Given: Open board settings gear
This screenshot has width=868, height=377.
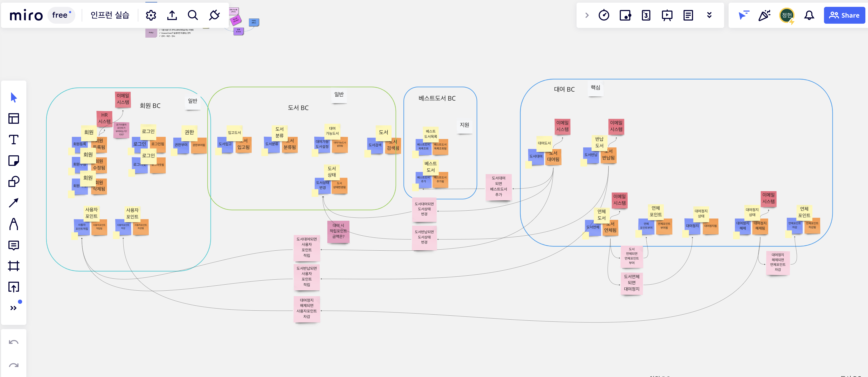Looking at the screenshot, I should (151, 15).
